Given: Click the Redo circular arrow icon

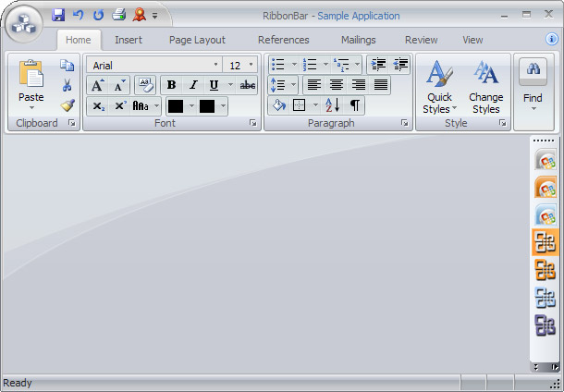Looking at the screenshot, I should 98,15.
